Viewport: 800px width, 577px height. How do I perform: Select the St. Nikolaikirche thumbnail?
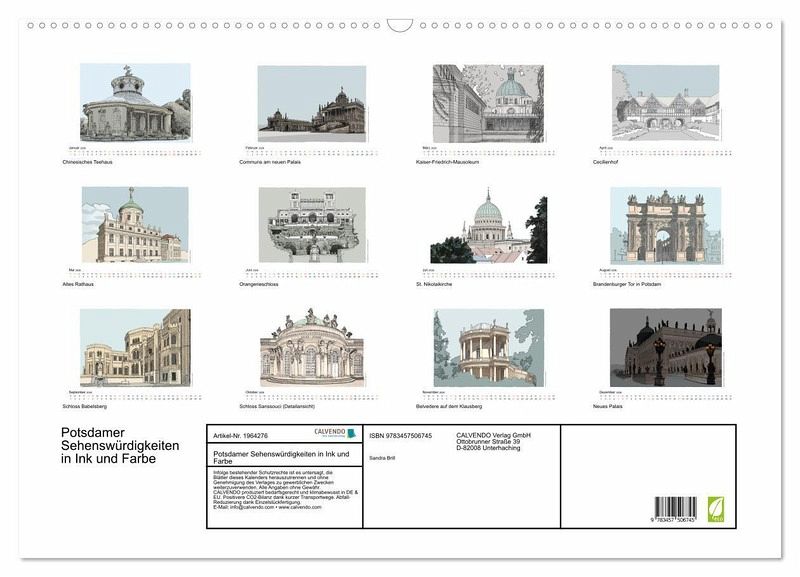click(x=488, y=226)
